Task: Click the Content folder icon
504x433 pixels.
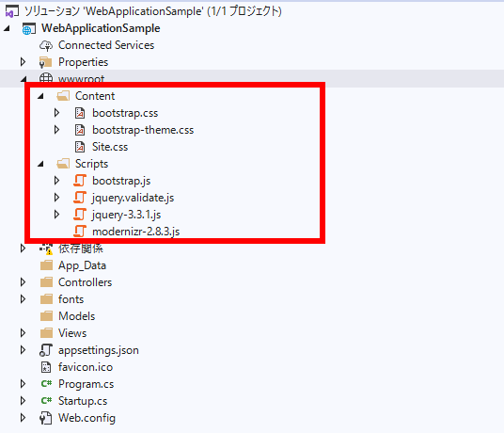Action: (63, 96)
